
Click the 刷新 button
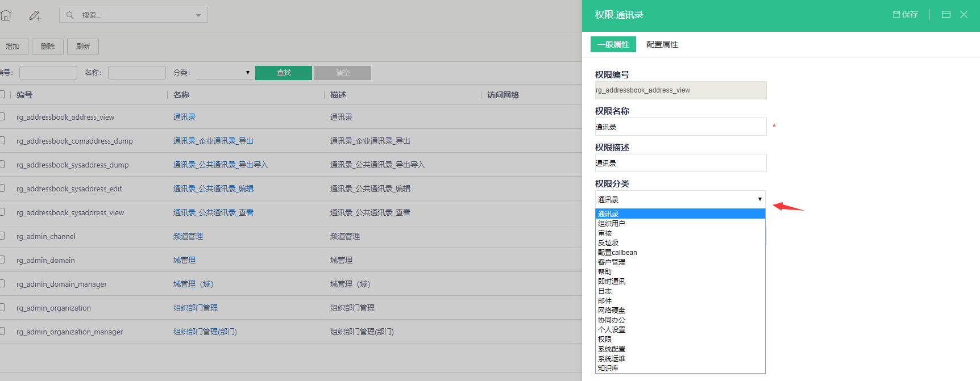83,47
